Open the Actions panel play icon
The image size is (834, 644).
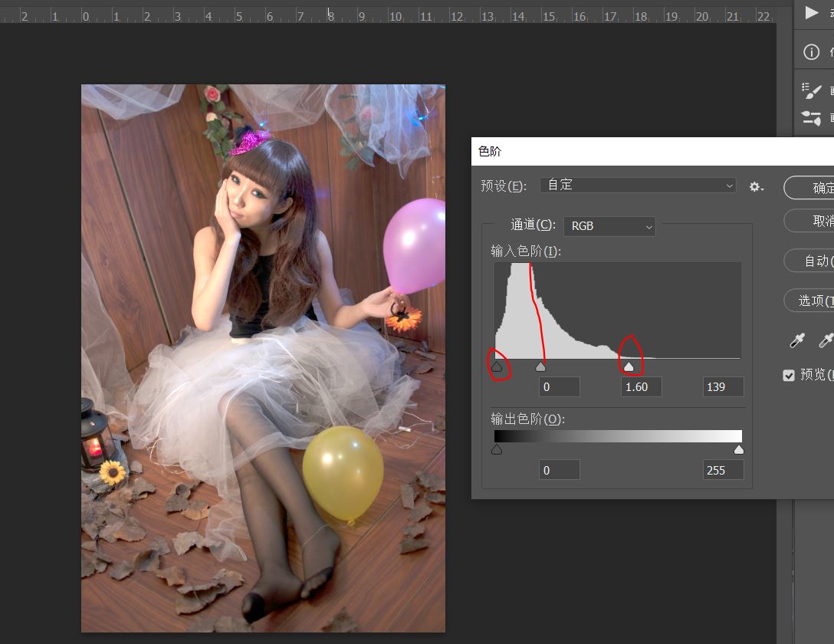(812, 12)
